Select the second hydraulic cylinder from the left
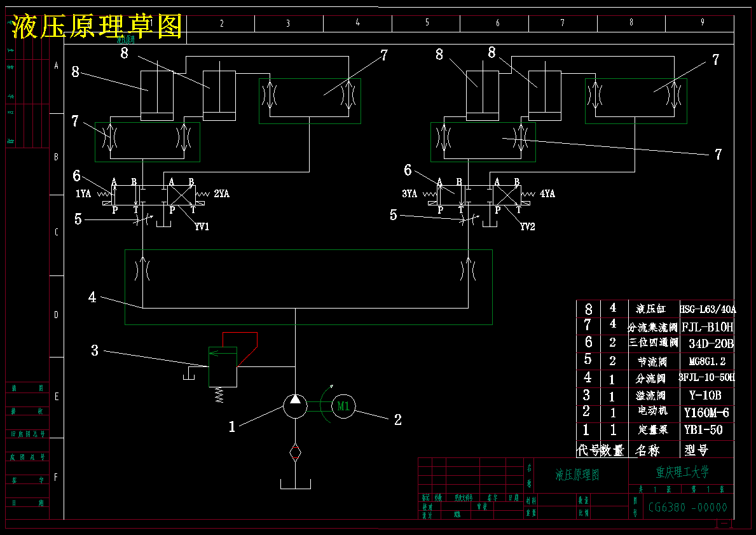 (219, 95)
